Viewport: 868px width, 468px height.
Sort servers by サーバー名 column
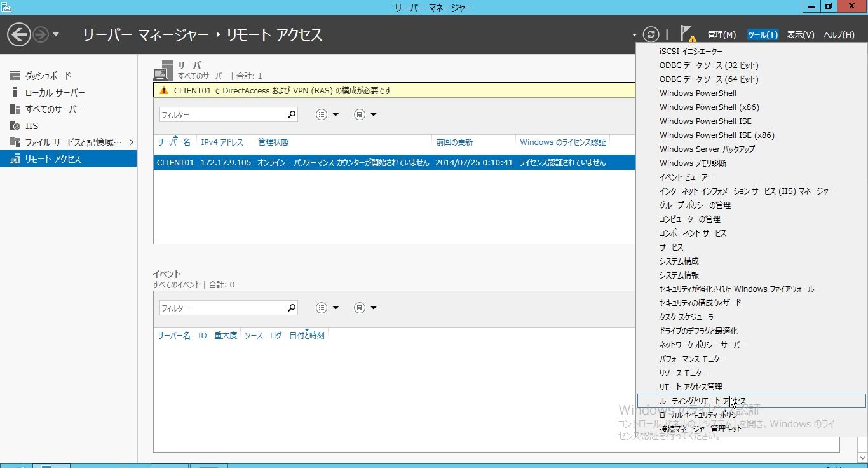(173, 142)
